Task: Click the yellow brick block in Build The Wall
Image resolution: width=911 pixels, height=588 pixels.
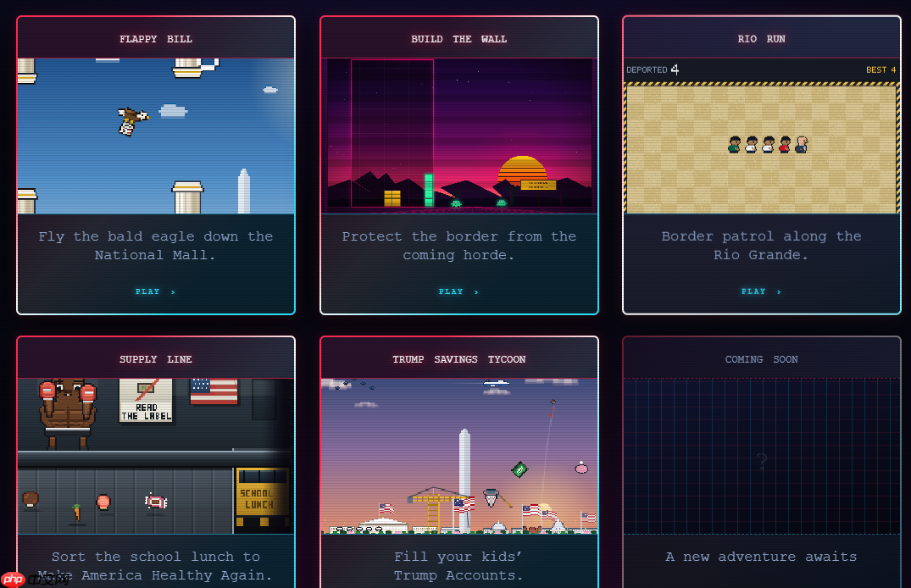Action: click(x=392, y=198)
